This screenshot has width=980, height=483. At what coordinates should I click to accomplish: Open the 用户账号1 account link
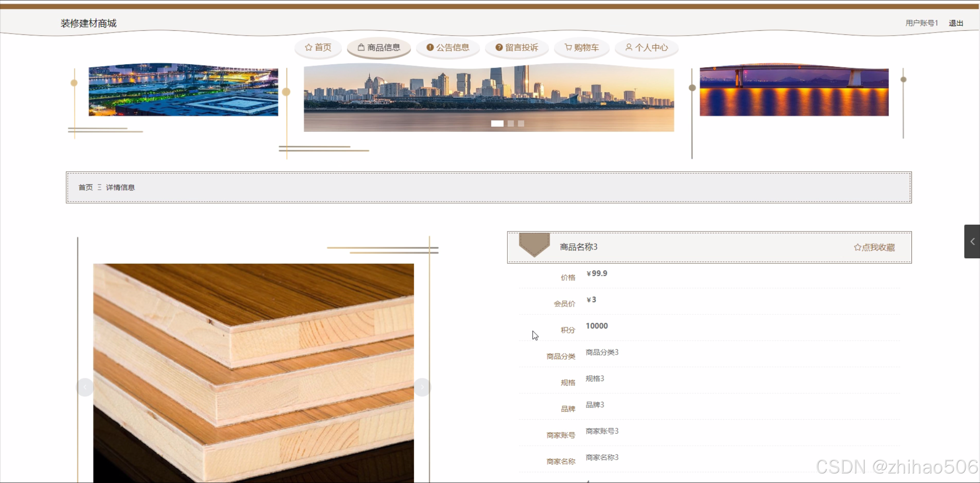pos(921,23)
